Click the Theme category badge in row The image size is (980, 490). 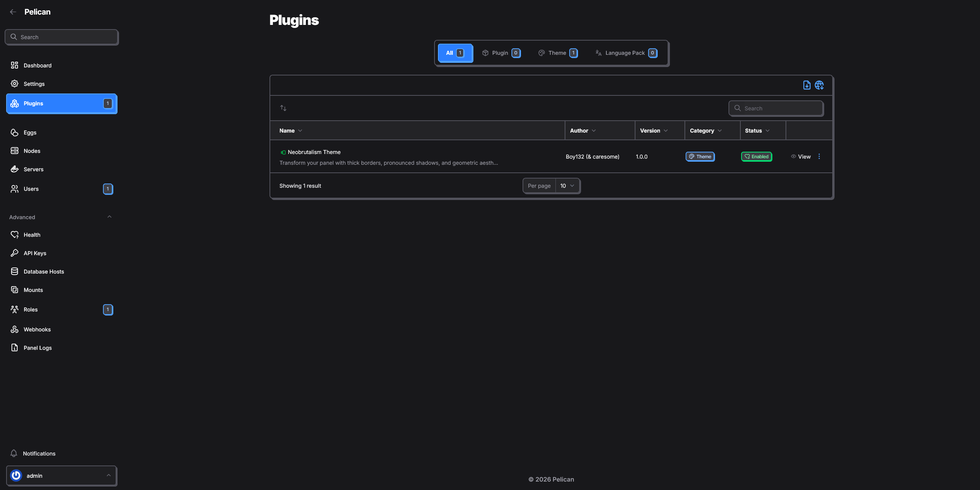click(x=700, y=157)
